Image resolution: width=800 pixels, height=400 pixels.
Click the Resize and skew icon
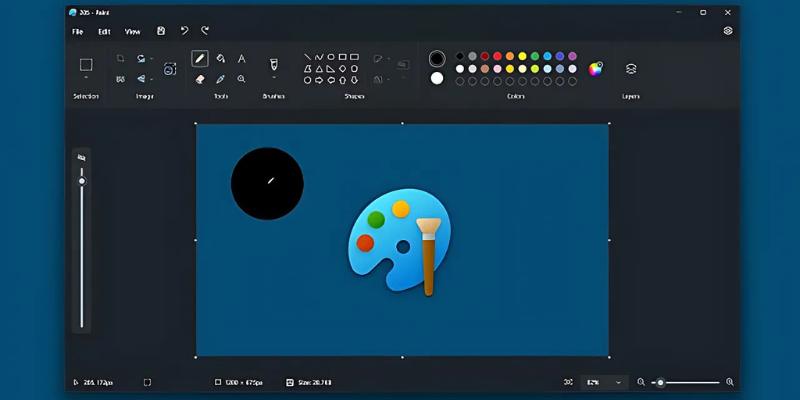(120, 79)
